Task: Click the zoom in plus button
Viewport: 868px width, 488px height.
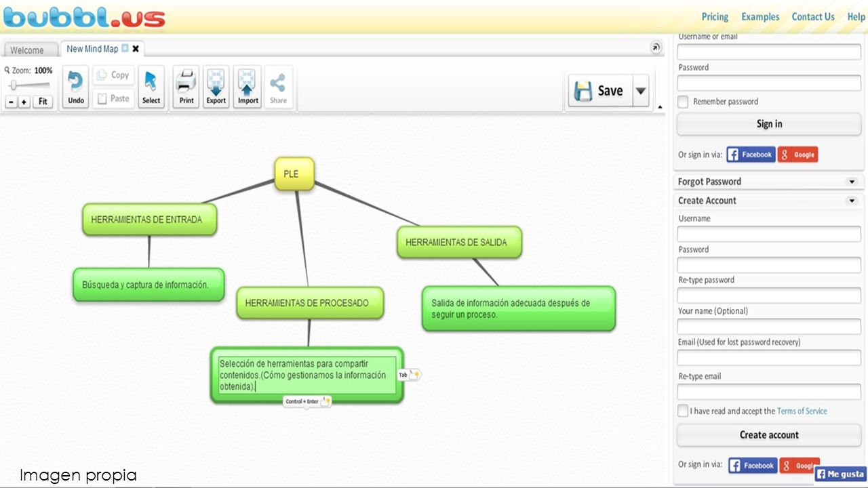Action: coord(24,102)
